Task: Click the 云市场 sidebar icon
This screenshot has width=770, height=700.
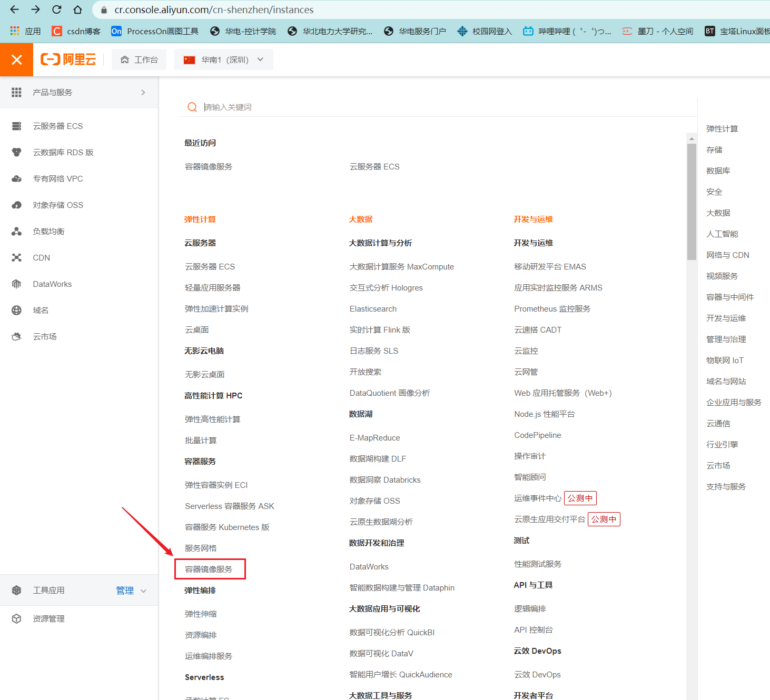Action: tap(17, 336)
